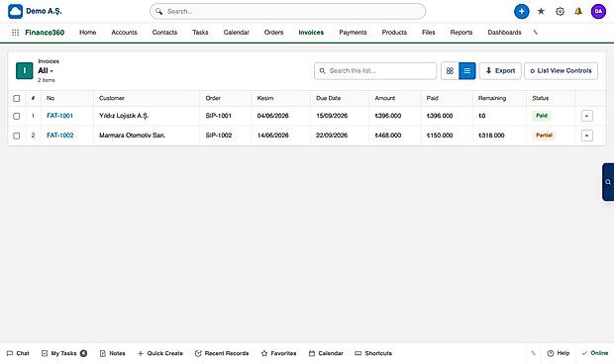The image size is (614, 364).
Task: Click the Paid status badge
Action: click(x=542, y=116)
